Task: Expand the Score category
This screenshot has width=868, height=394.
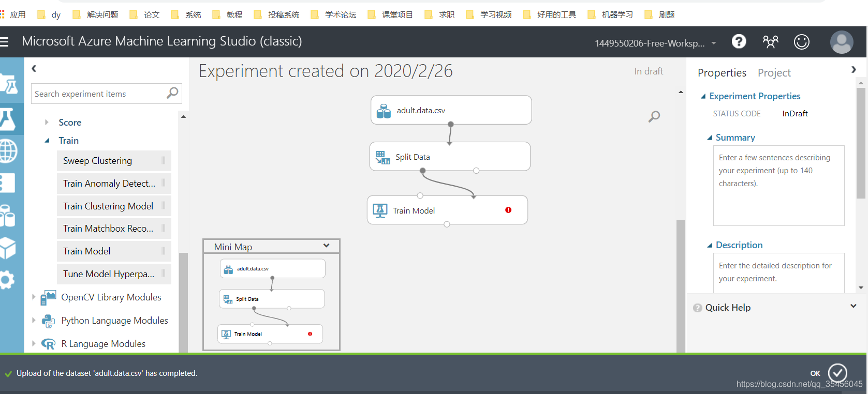Action: (x=47, y=122)
